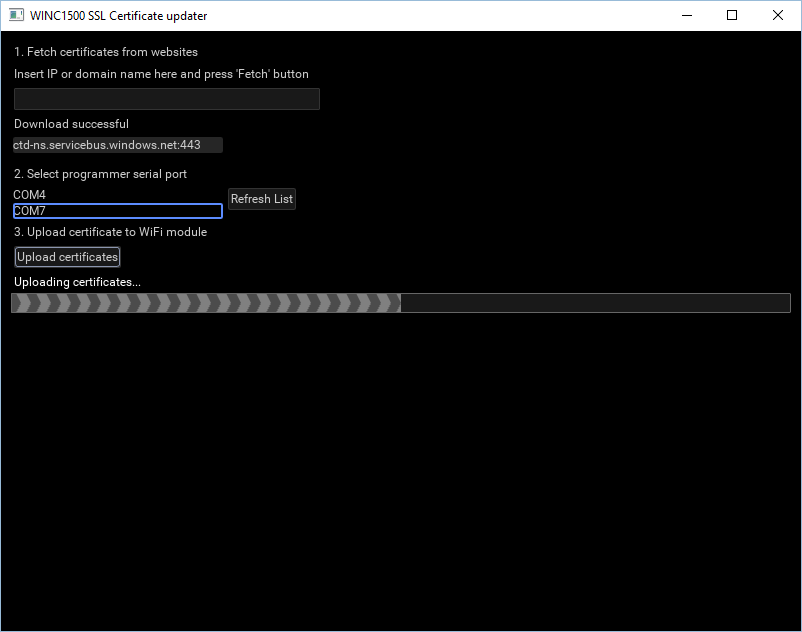Click the Download successful status text
This screenshot has height=632, width=802.
[70, 123]
